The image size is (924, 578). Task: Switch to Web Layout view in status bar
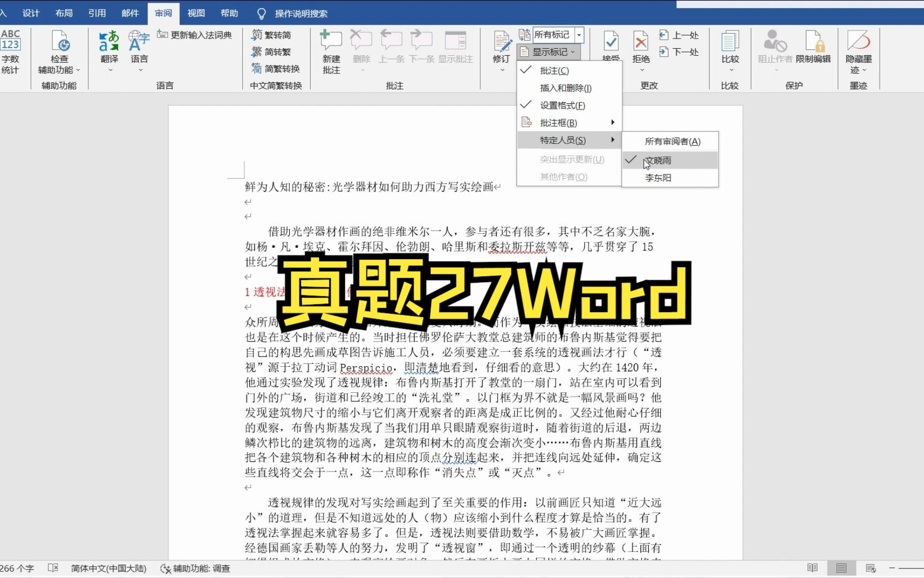[x=871, y=568]
